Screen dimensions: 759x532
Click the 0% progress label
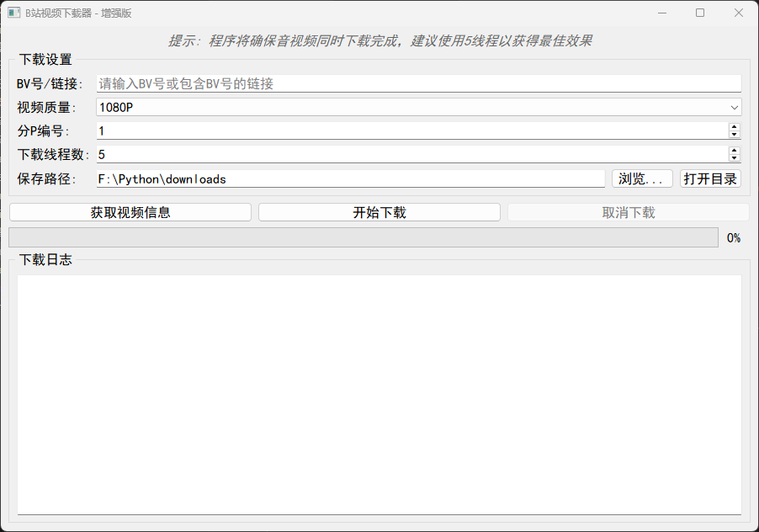733,237
